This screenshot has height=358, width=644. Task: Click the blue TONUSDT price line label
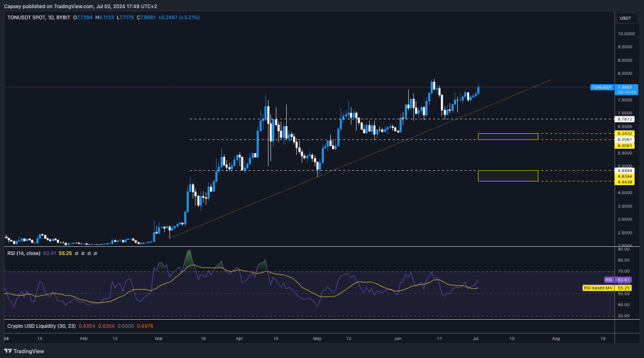tap(602, 87)
